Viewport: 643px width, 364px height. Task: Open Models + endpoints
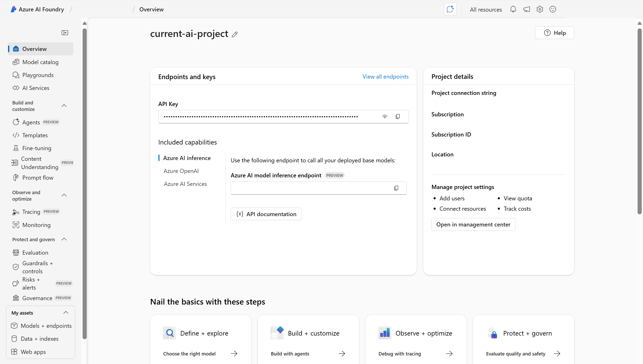[41, 326]
